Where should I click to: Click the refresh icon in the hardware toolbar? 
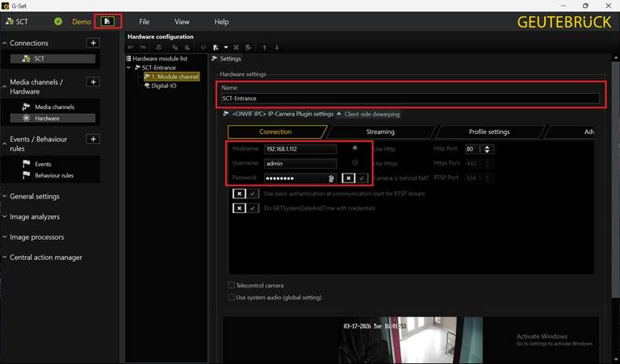tap(203, 48)
